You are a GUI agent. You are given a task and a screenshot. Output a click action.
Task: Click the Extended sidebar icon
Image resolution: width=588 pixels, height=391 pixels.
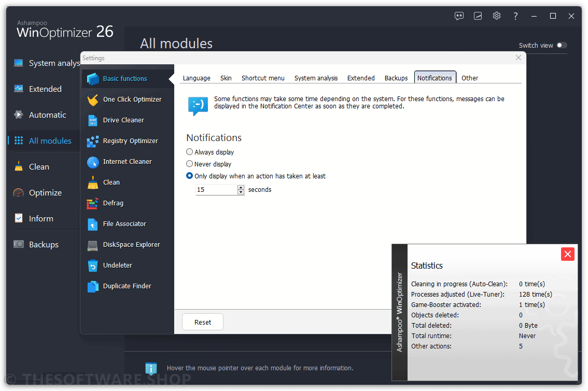coord(18,89)
